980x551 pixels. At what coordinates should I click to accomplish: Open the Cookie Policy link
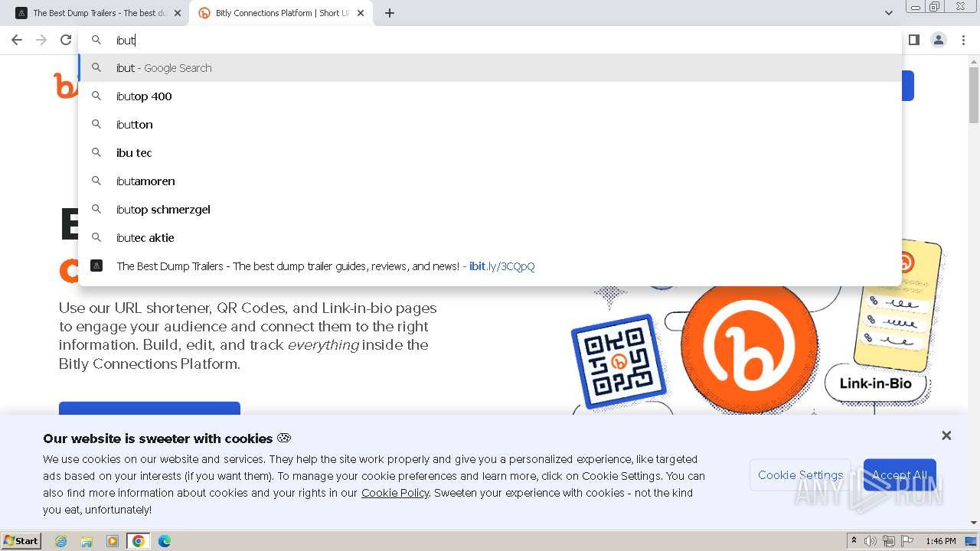point(395,493)
